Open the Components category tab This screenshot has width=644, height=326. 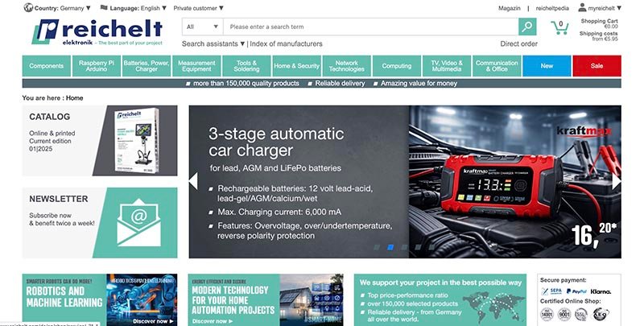pyautogui.click(x=46, y=66)
